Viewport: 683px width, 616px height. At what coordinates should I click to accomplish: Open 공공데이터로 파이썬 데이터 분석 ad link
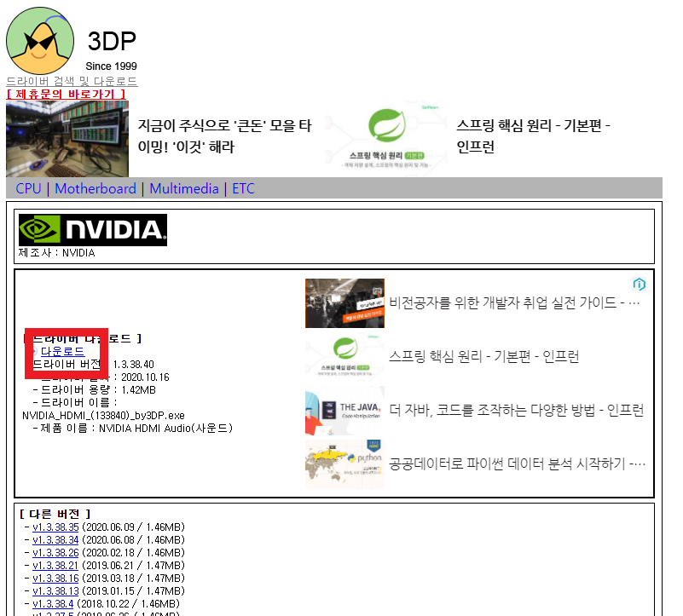(x=517, y=463)
